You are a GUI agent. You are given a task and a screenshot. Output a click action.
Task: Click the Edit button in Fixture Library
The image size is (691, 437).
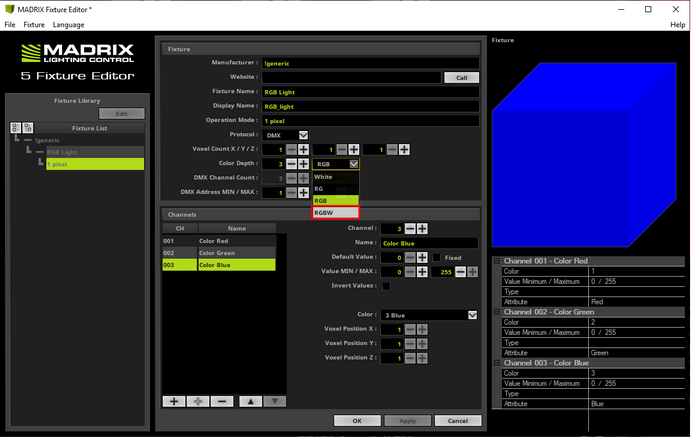point(122,114)
